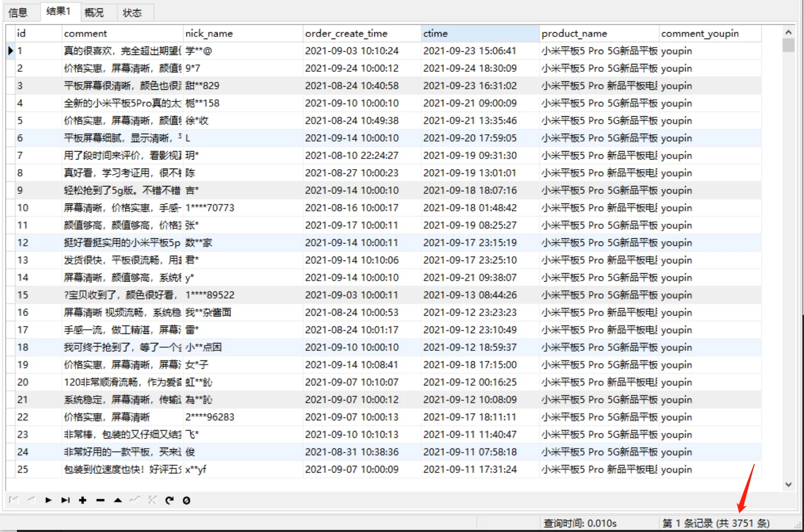
Task: Select row 1 indicator arrow
Action: tap(11, 51)
